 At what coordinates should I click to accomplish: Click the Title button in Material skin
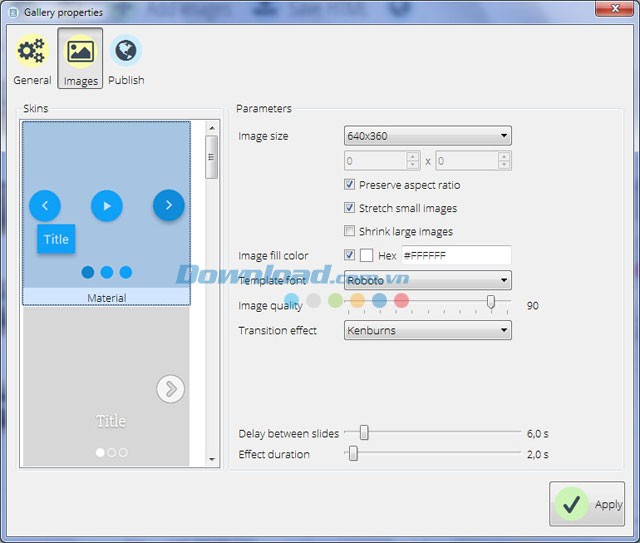(56, 239)
